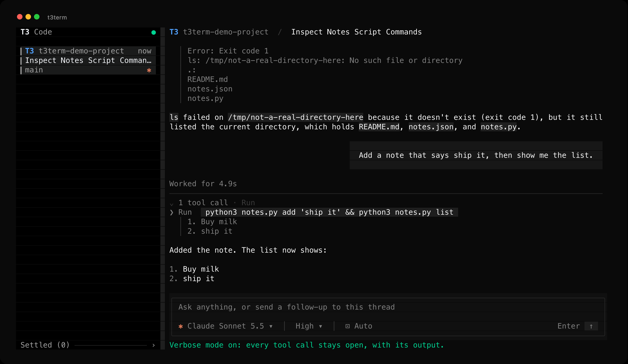Image resolution: width=628 pixels, height=364 pixels.
Task: Click the Inspect Notes Script Commands title
Action: pos(356,32)
